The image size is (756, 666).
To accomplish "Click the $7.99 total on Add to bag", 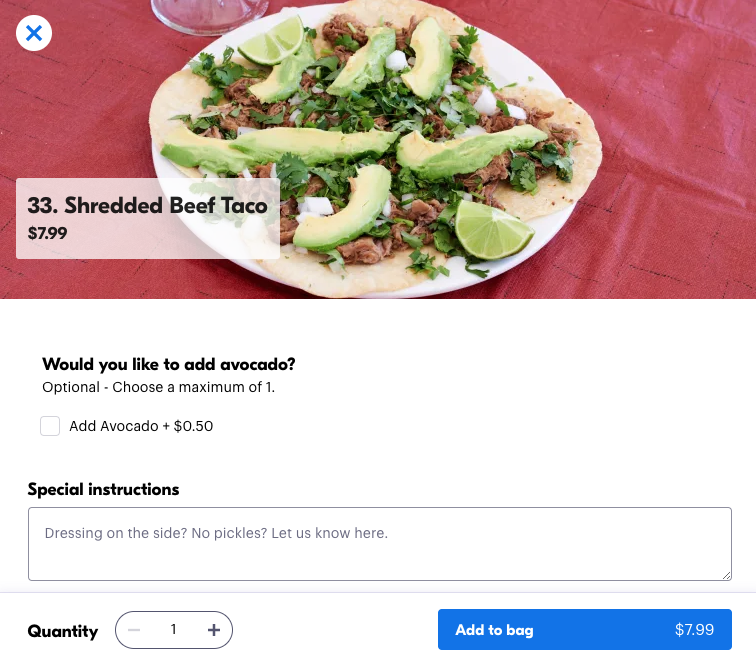I will 694,630.
